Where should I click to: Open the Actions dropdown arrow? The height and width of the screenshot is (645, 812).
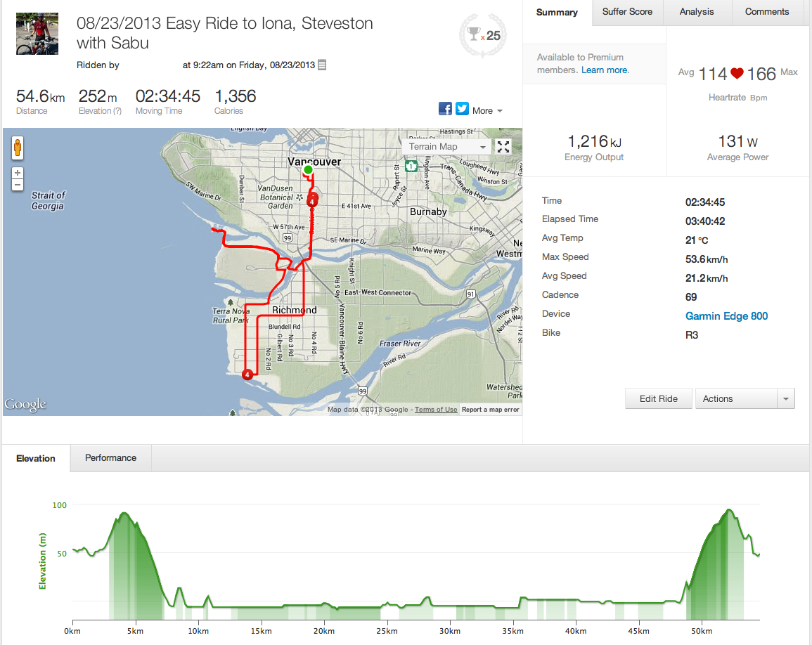point(785,399)
